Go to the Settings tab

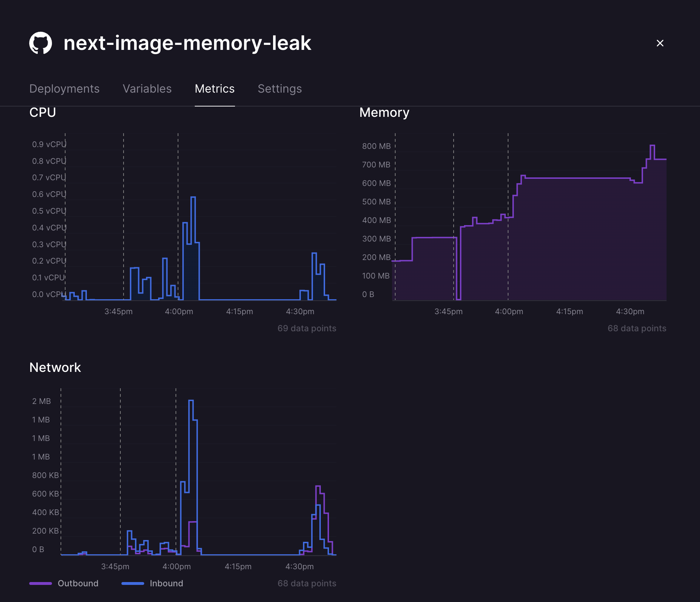pyautogui.click(x=280, y=89)
